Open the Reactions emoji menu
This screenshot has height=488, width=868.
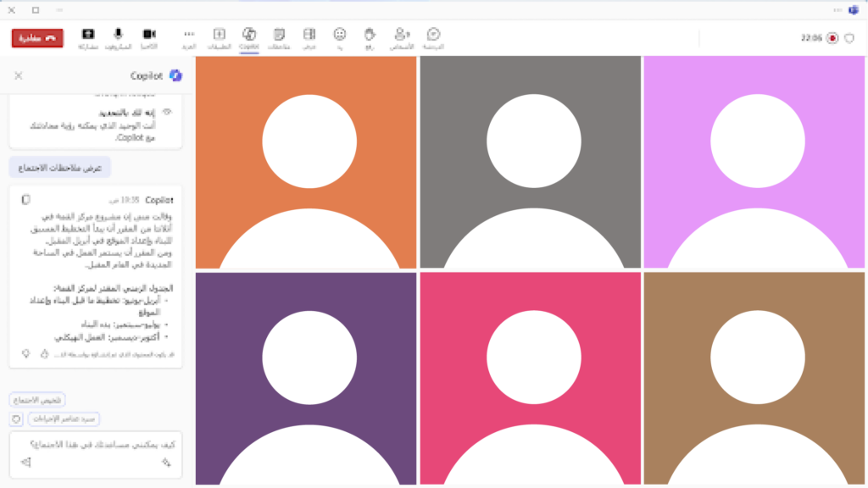339,38
